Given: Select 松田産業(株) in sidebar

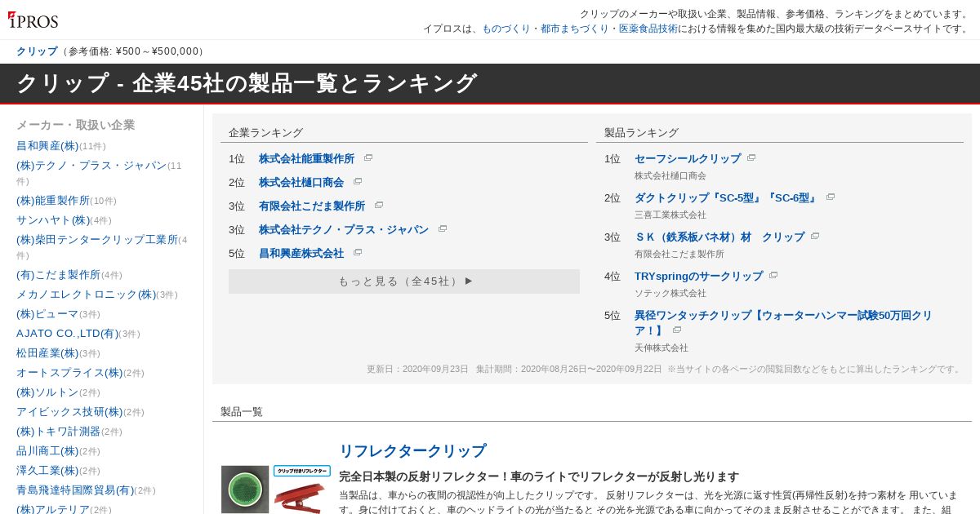Looking at the screenshot, I should 47,353.
